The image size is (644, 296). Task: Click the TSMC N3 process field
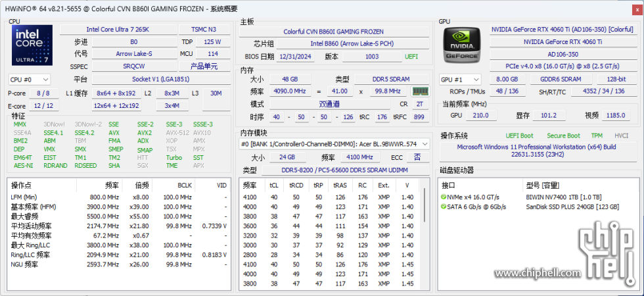(x=204, y=30)
